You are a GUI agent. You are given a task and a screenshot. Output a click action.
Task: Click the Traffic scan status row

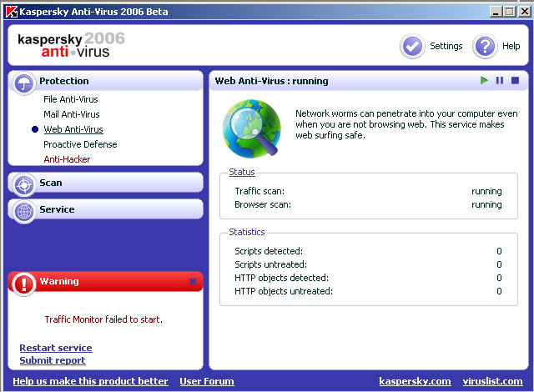point(368,191)
